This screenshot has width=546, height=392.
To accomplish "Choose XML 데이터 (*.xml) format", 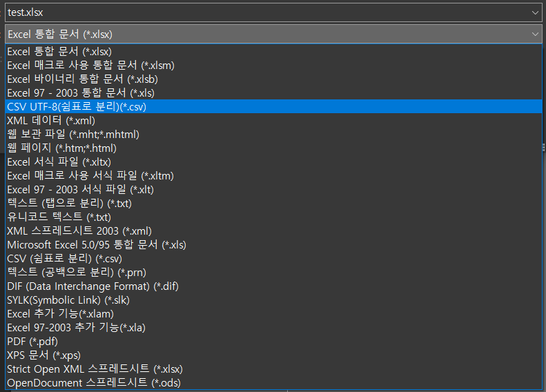I will pos(274,121).
